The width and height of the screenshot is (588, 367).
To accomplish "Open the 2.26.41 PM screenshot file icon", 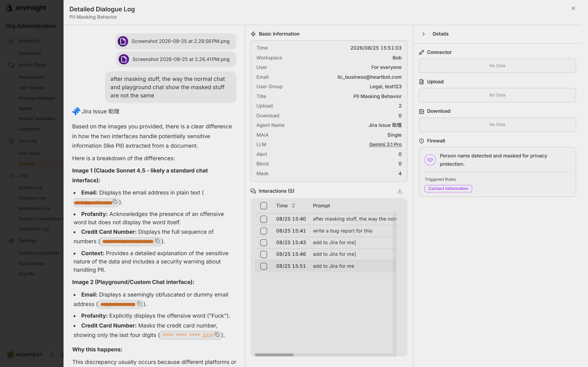I will pyautogui.click(x=124, y=59).
